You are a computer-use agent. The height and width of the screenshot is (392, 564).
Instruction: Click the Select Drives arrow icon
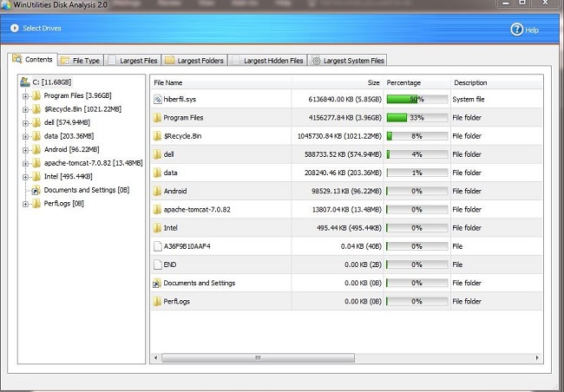point(15,28)
